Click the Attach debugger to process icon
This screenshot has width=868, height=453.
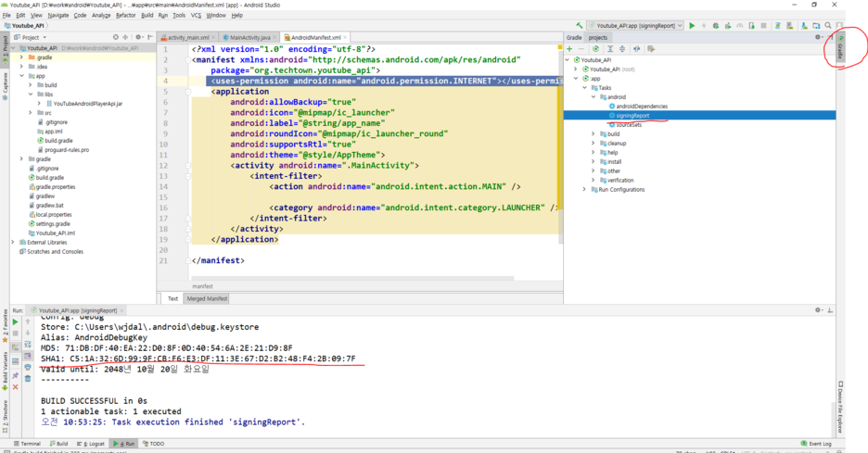pyautogui.click(x=752, y=25)
